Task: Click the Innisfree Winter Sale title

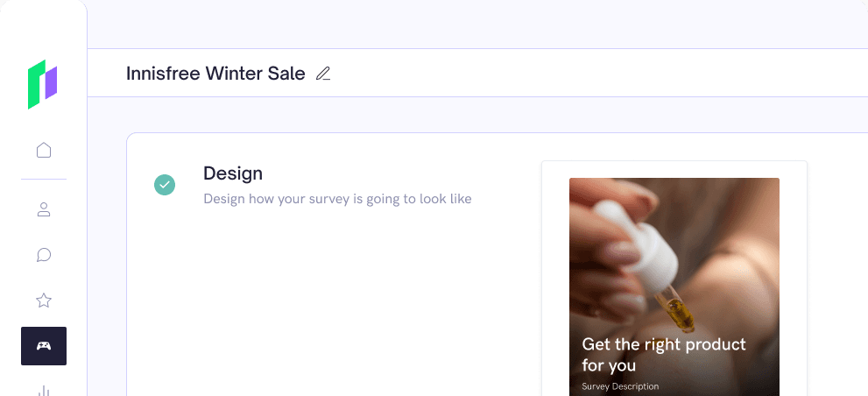Action: click(215, 73)
